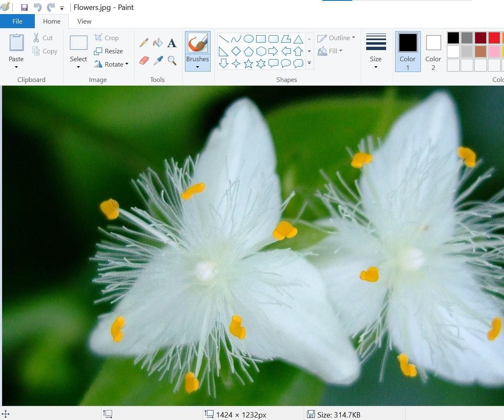504x420 pixels.
Task: Select the Text tool
Action: pos(172,42)
